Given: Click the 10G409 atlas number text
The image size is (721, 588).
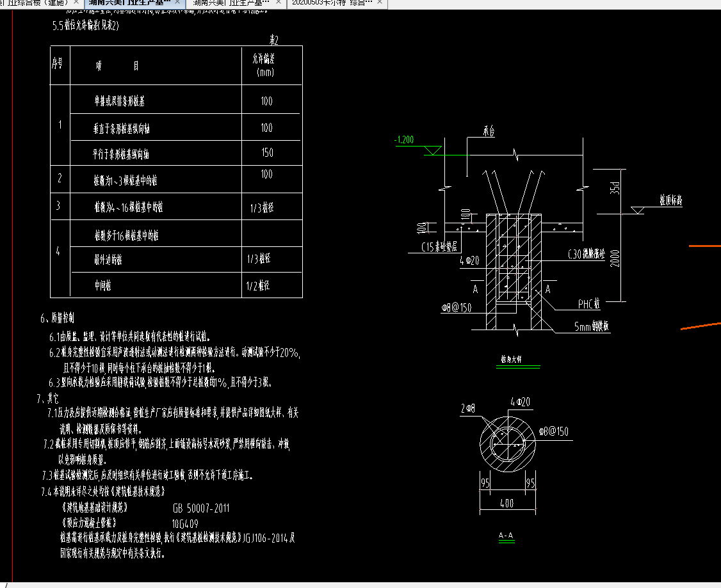Looking at the screenshot, I should (x=185, y=523).
